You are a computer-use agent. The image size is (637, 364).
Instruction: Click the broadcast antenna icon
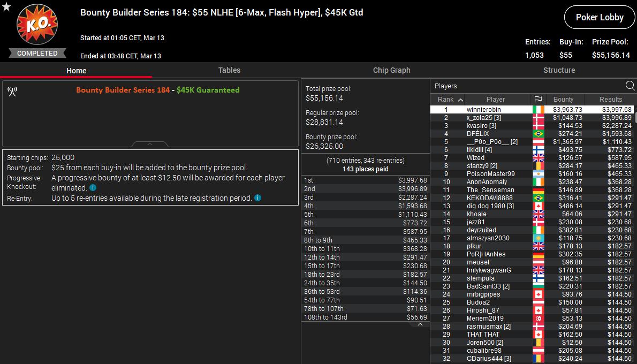pos(12,92)
